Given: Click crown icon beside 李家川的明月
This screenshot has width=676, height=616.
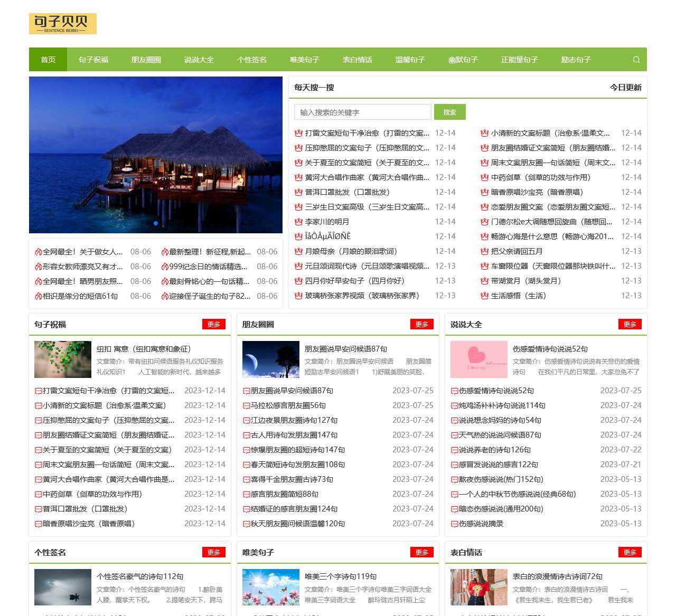Looking at the screenshot, I should tap(298, 222).
